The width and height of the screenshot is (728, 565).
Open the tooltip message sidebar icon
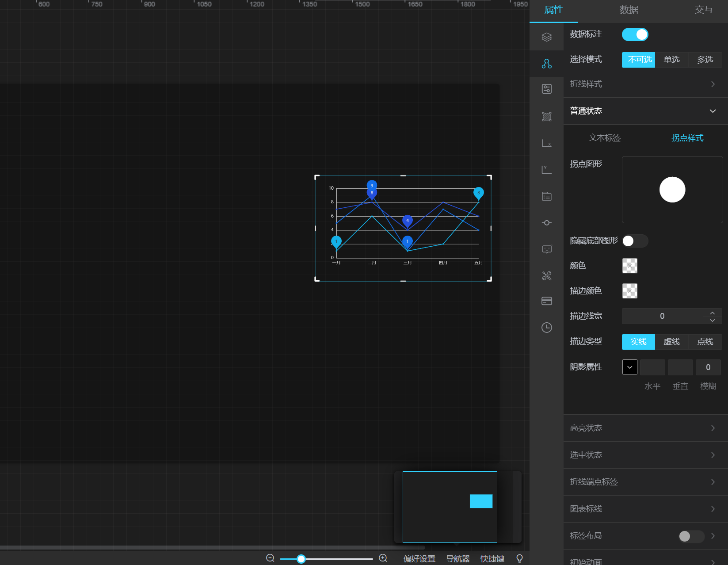point(547,249)
